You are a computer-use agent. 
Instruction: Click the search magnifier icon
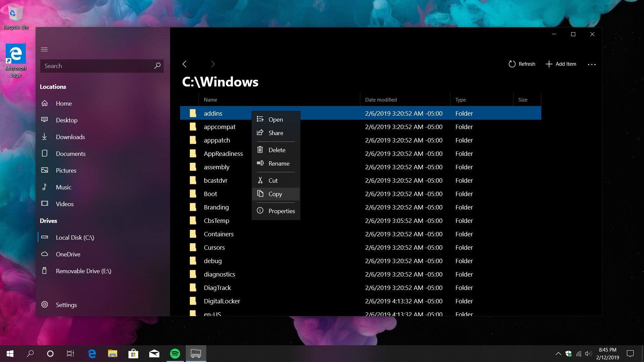click(x=157, y=66)
